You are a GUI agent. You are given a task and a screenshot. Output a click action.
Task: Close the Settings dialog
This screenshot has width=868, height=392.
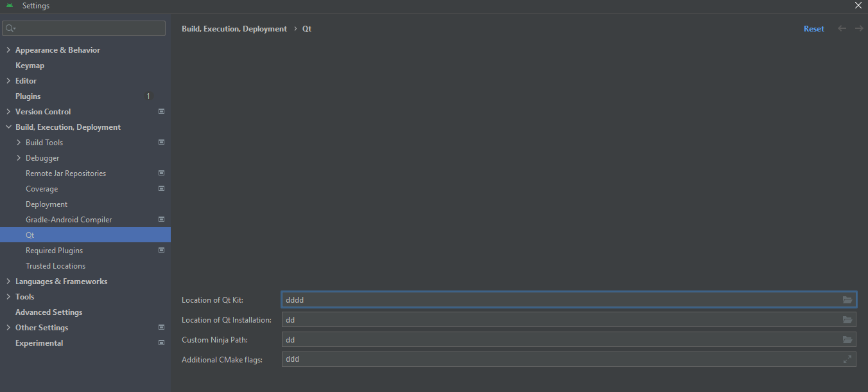pyautogui.click(x=858, y=6)
